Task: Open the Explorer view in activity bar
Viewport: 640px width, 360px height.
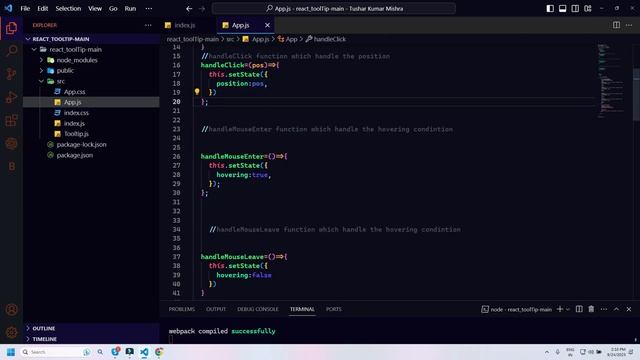Action: tap(11, 28)
